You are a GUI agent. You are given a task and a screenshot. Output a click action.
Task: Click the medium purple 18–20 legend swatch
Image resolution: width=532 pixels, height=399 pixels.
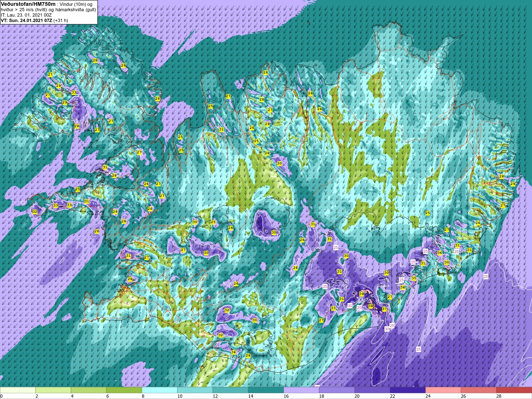[337, 390]
